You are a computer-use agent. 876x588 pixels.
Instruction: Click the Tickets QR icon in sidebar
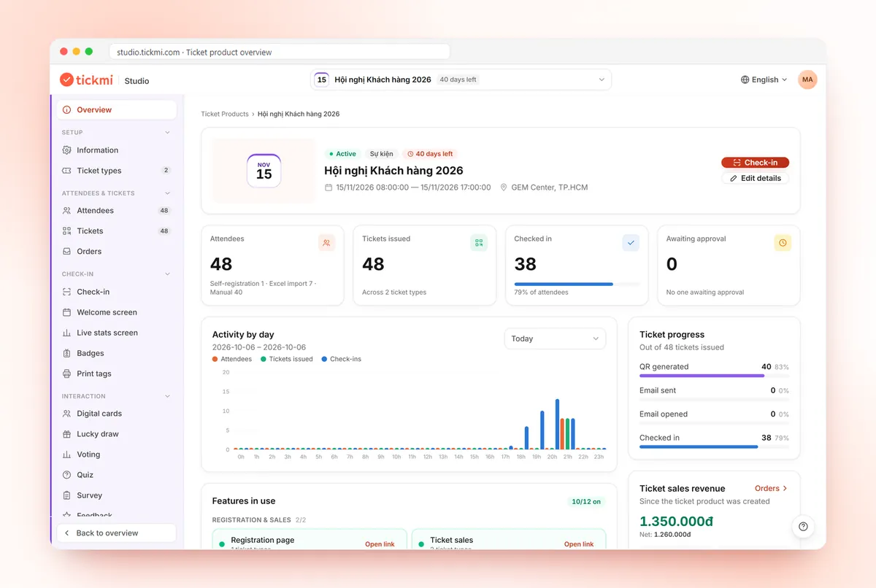point(67,231)
